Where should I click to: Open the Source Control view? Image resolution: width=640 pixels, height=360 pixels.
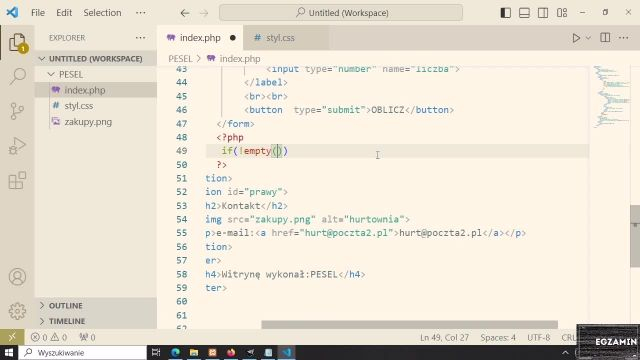coord(17,111)
